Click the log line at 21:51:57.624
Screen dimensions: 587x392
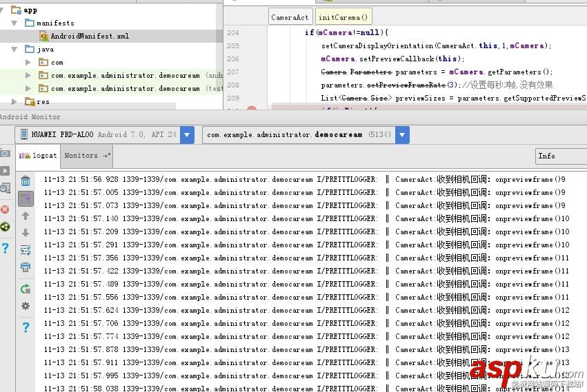(306, 311)
